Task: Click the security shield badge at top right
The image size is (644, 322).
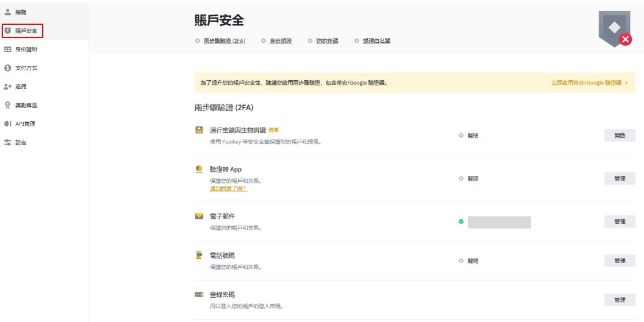Action: pyautogui.click(x=615, y=29)
